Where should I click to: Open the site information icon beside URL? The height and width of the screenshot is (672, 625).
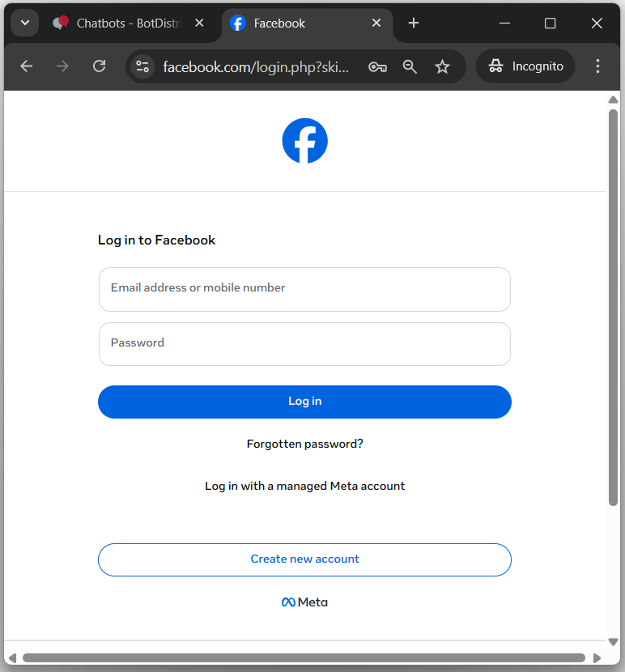click(143, 67)
